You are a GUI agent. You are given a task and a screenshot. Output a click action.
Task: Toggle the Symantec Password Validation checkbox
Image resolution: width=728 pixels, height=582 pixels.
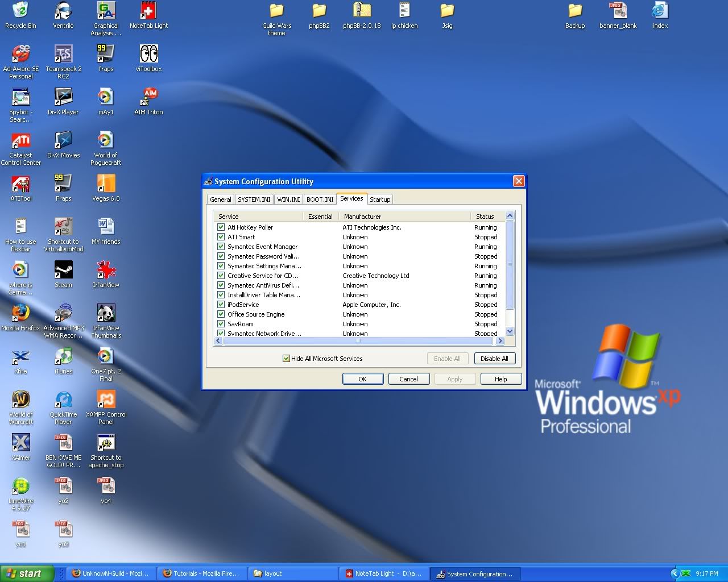point(221,256)
